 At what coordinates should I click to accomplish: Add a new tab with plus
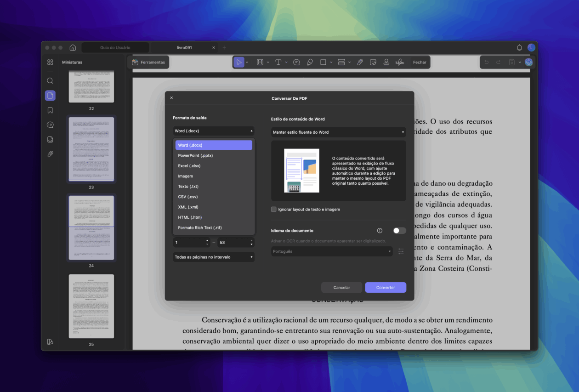(224, 47)
